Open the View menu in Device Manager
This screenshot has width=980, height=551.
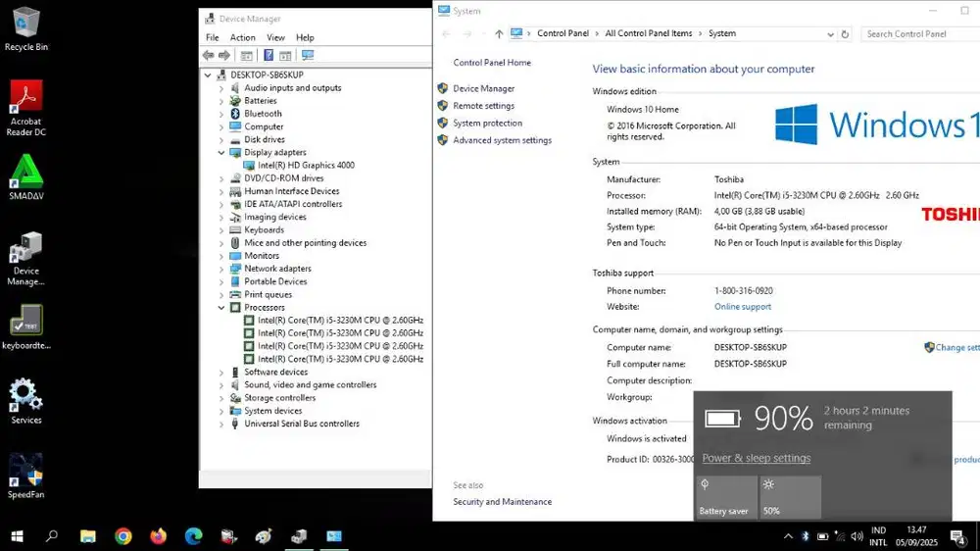click(275, 37)
